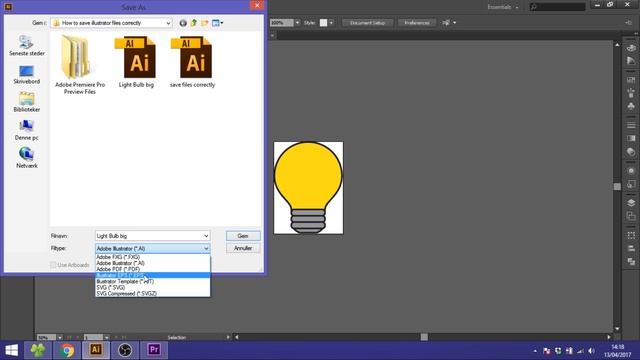The height and width of the screenshot is (360, 640).
Task: Select the Light Bulb big AI file
Action: click(x=136, y=62)
